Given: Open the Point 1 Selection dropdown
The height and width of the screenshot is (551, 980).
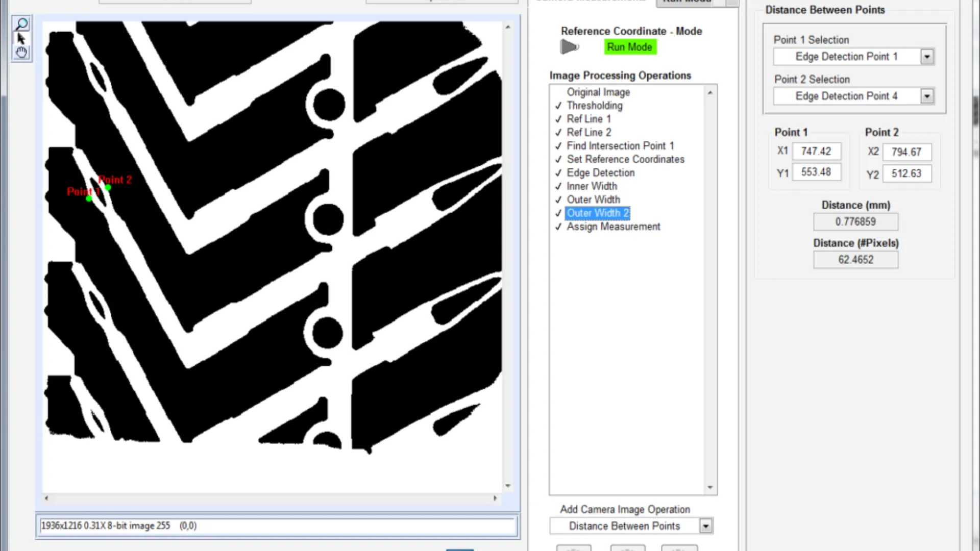Looking at the screenshot, I should (927, 57).
